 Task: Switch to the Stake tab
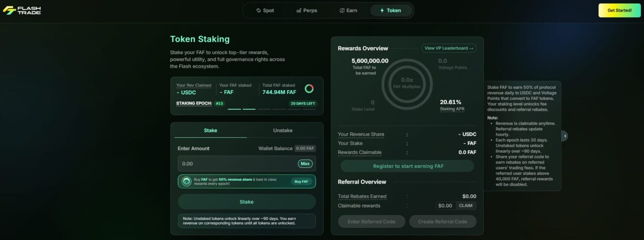210,131
